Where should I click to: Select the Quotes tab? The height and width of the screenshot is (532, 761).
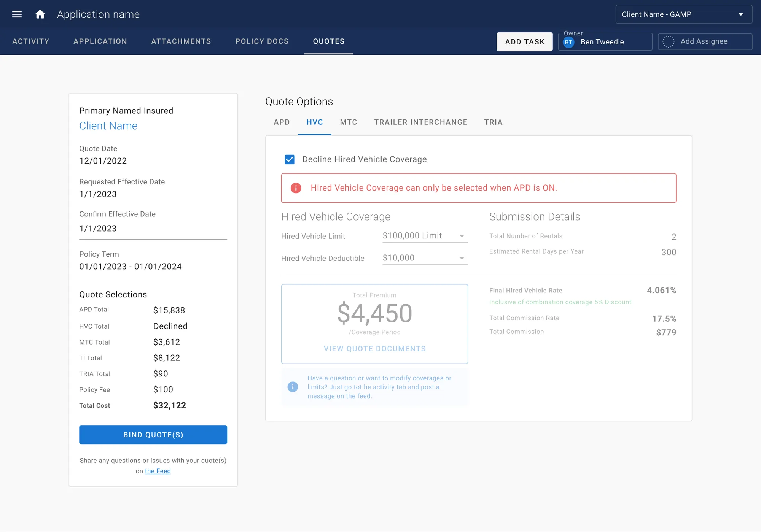pos(329,41)
